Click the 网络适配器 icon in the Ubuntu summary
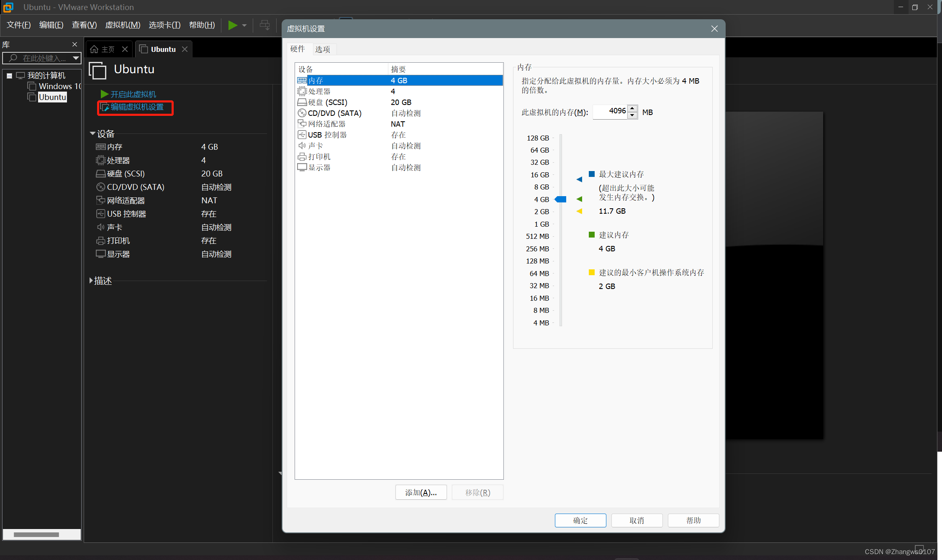Screen dimensions: 942x560 click(100, 200)
